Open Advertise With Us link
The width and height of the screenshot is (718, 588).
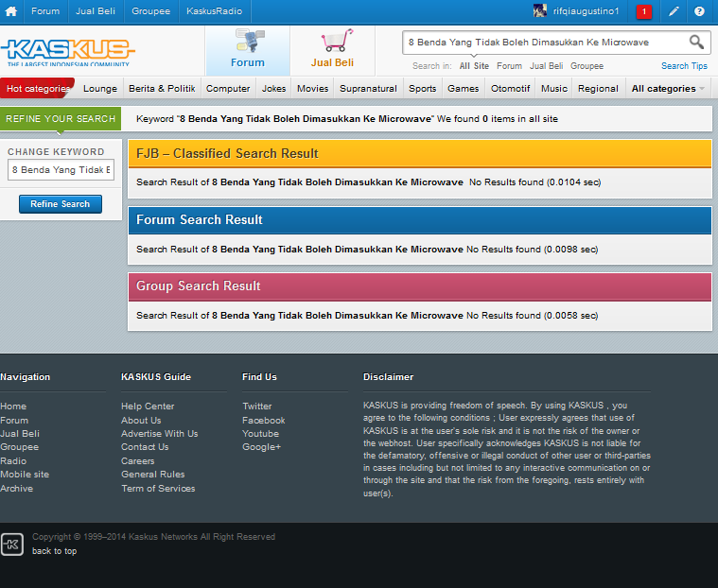pyautogui.click(x=159, y=433)
